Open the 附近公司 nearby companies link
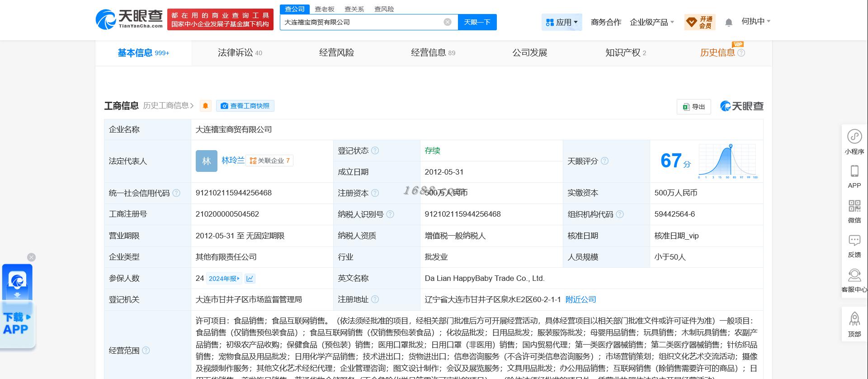The width and height of the screenshot is (868, 379). 581,299
